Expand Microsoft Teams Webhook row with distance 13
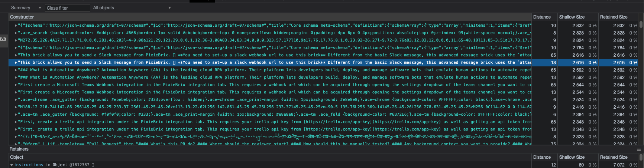644x168 pixels. [x=16, y=92]
